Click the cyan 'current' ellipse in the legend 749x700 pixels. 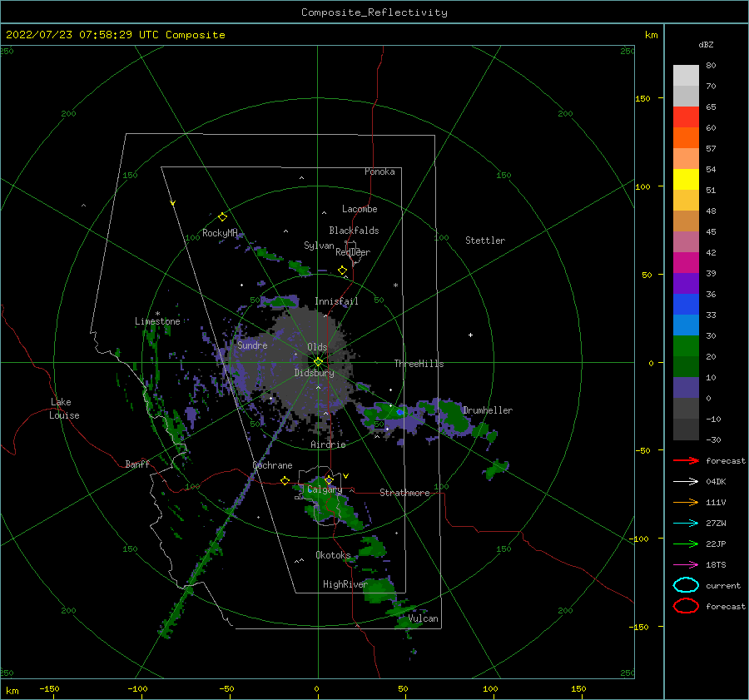click(x=686, y=585)
